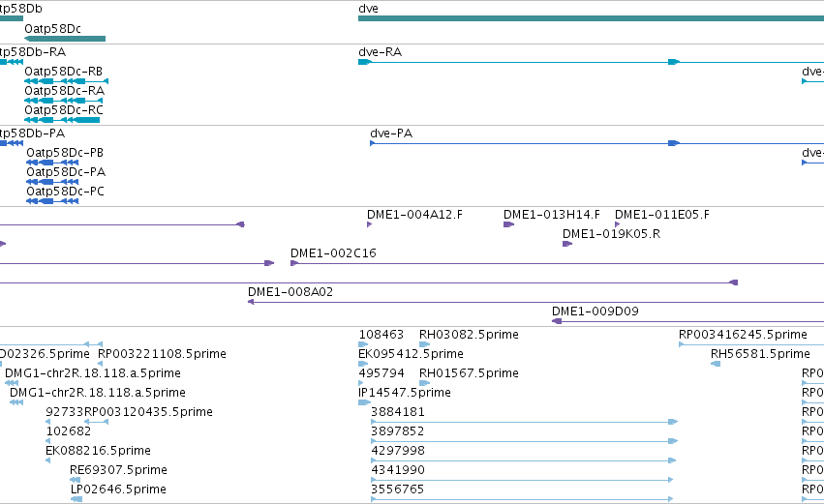
Task: Select the RH56581.5prime EST glyph
Action: pyautogui.click(x=716, y=364)
